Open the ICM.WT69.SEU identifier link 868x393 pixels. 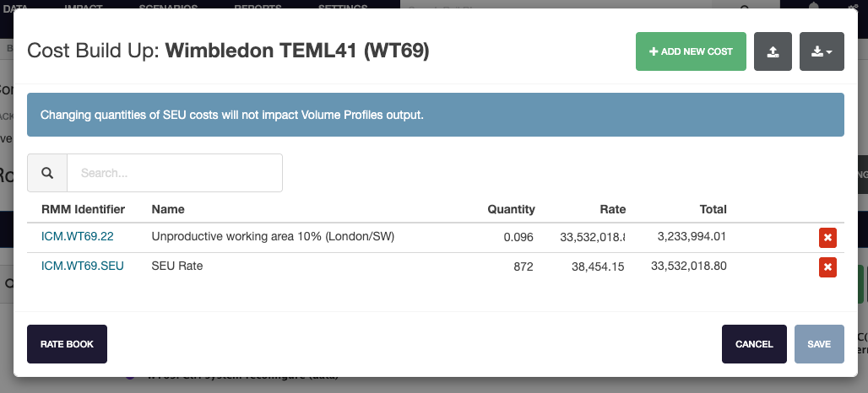(82, 266)
